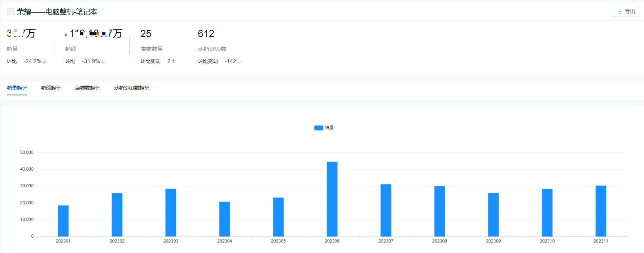This screenshot has width=644, height=253.
Task: Click the 销量 metric label
Action: tap(12, 49)
